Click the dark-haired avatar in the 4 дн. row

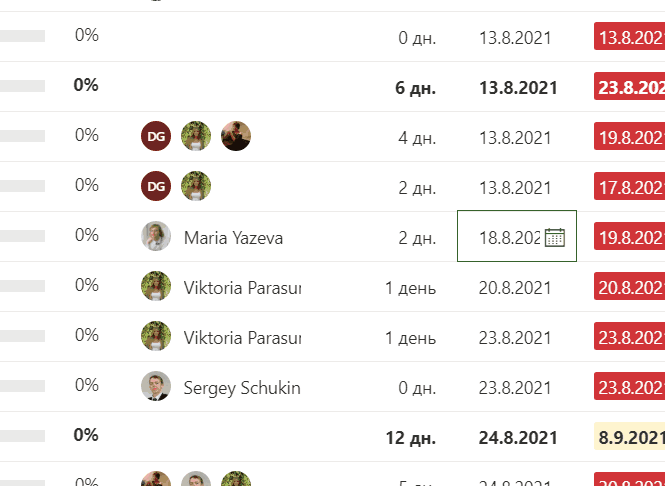coord(236,136)
